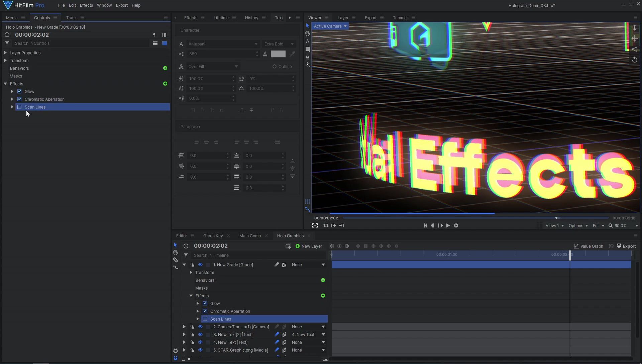Select the rectangle mask tool in viewer
The width and height of the screenshot is (642, 364).
tap(308, 49)
